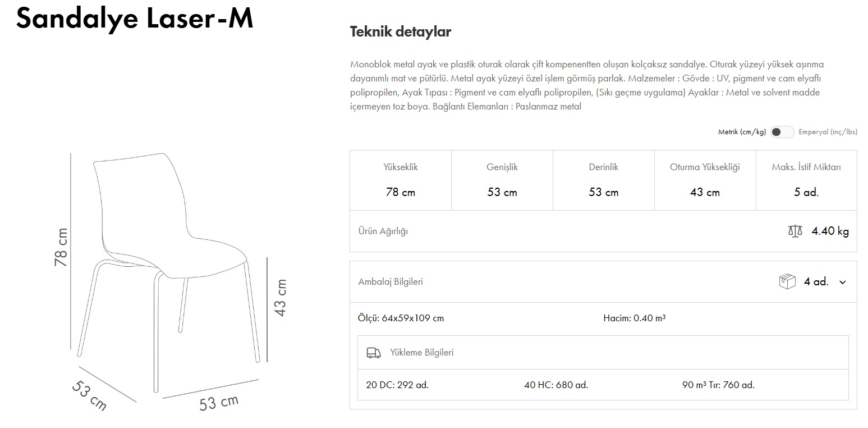Click the Maks. İstif Miktarı cell

[x=806, y=180]
